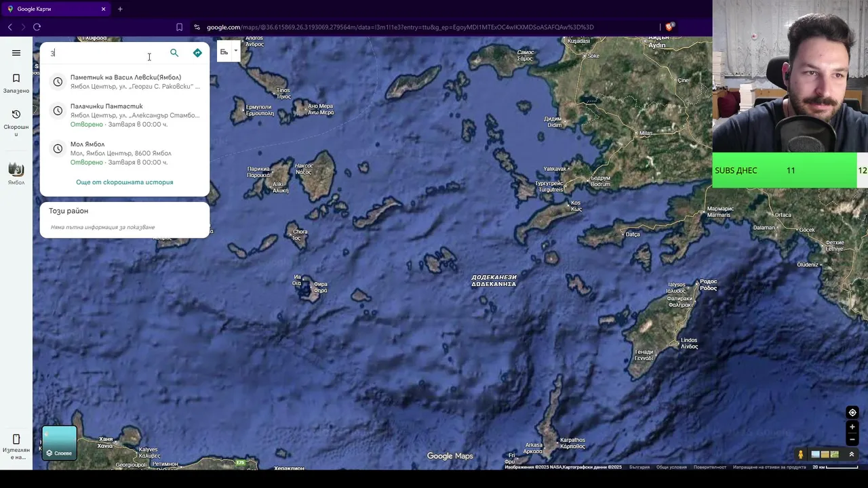Image resolution: width=868 pixels, height=488 pixels.
Task: Click the Didim town label
Action: click(x=553, y=122)
